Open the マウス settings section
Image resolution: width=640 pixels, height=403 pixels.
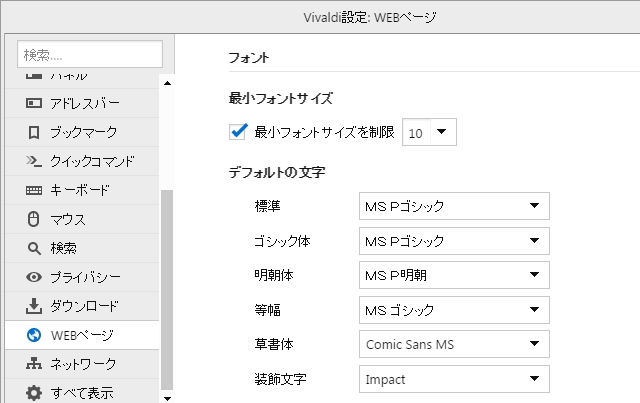pyautogui.click(x=82, y=219)
